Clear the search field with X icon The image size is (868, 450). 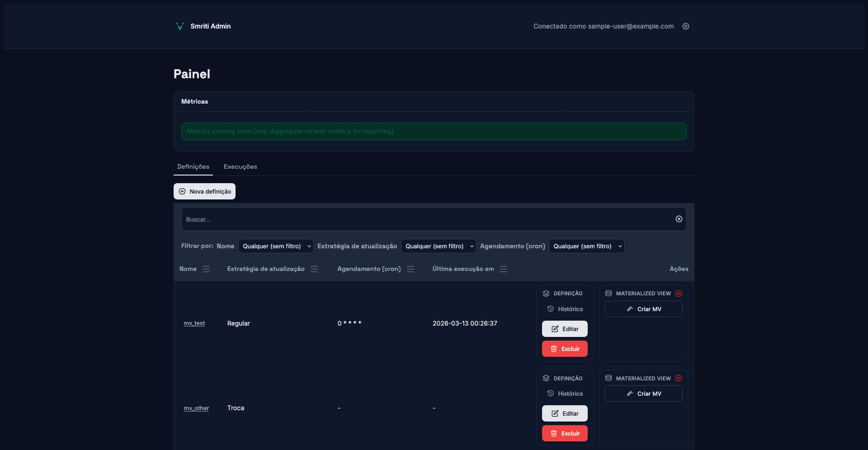coord(679,219)
